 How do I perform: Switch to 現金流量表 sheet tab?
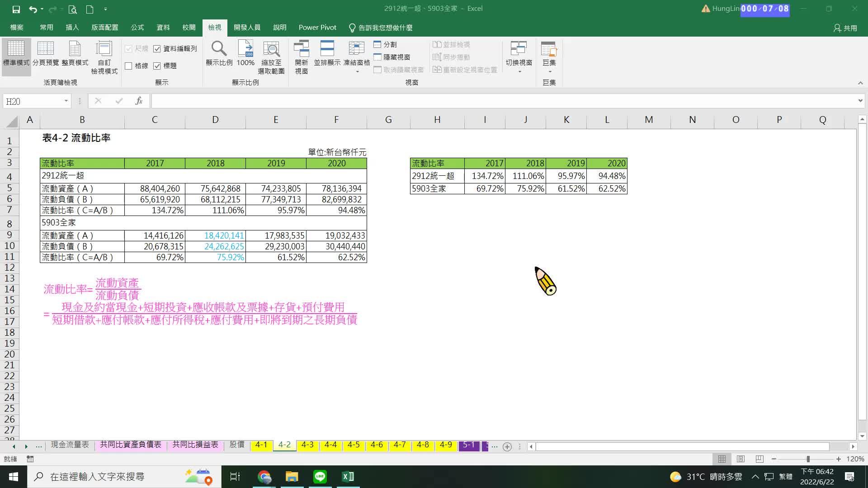click(x=70, y=445)
